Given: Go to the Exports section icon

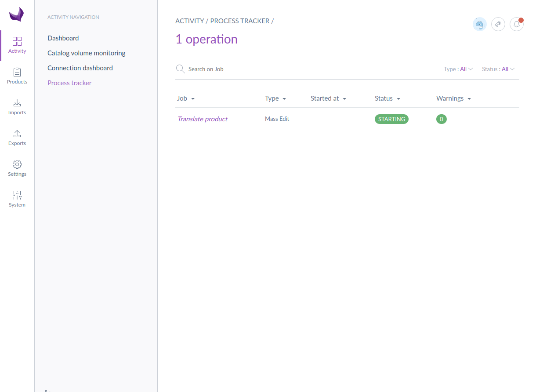Looking at the screenshot, I should 17,134.
